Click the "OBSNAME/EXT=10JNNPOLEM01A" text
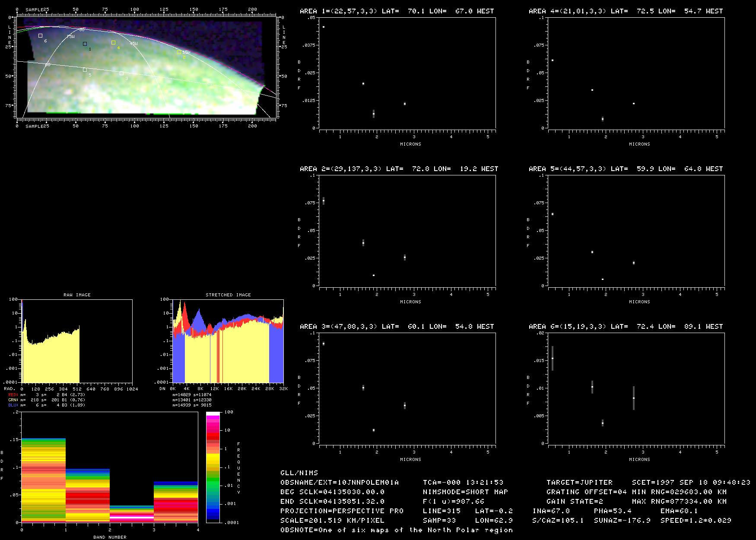This screenshot has height=540, width=756. [x=340, y=483]
